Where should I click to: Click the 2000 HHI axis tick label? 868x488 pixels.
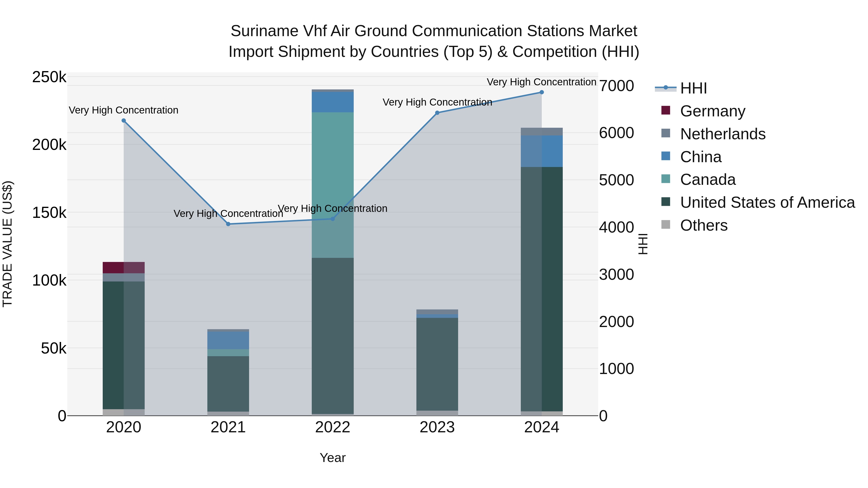[x=617, y=322]
